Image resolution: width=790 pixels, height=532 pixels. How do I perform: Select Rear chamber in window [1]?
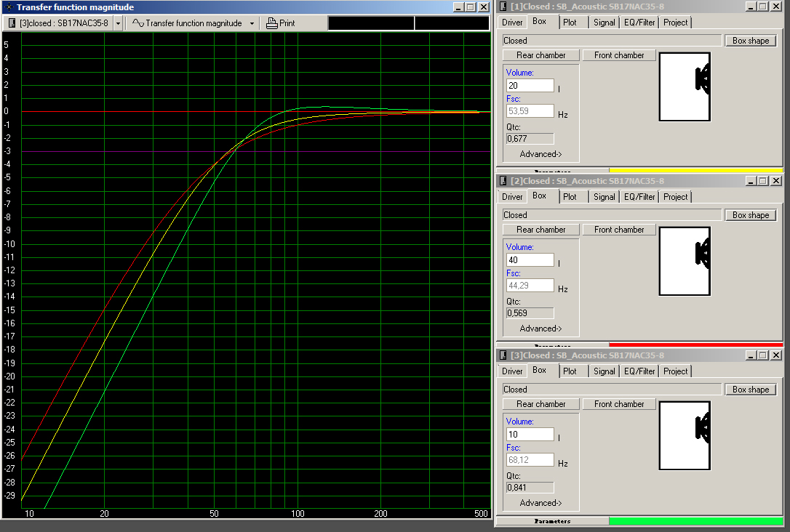click(x=540, y=55)
